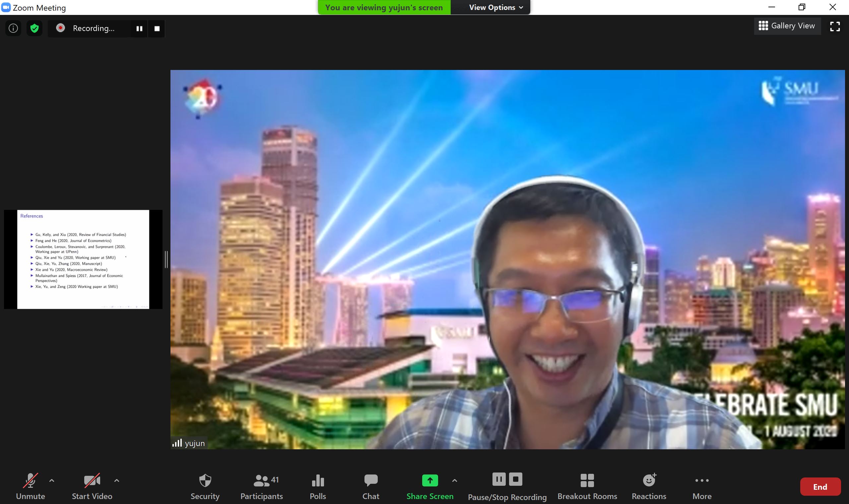Click the green encryption shield icon
This screenshot has height=504, width=849.
34,28
